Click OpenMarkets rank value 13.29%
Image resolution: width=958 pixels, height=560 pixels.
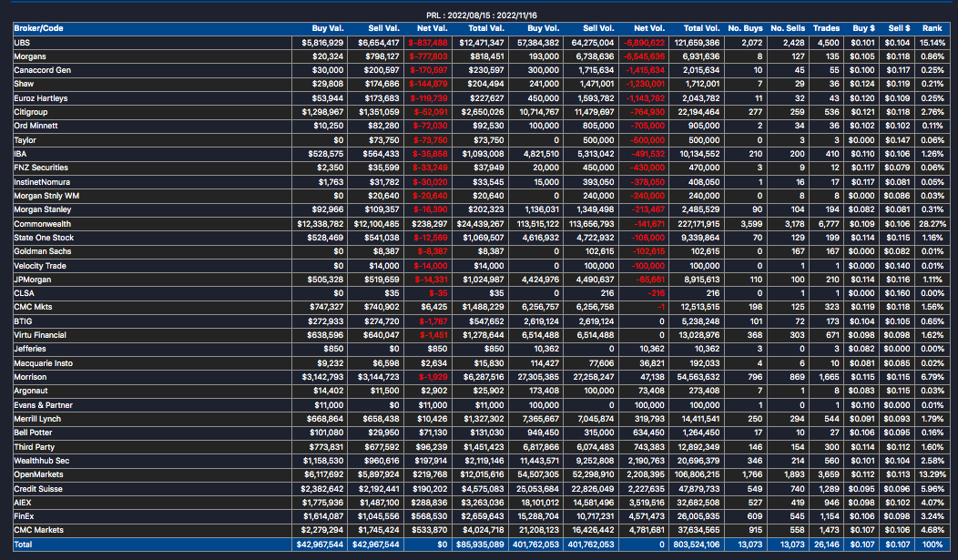click(933, 473)
